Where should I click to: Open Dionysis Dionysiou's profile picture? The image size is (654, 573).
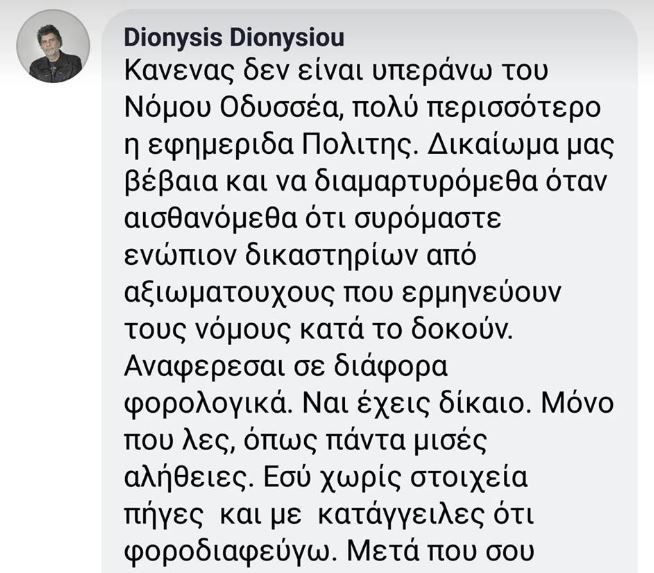coord(53,46)
